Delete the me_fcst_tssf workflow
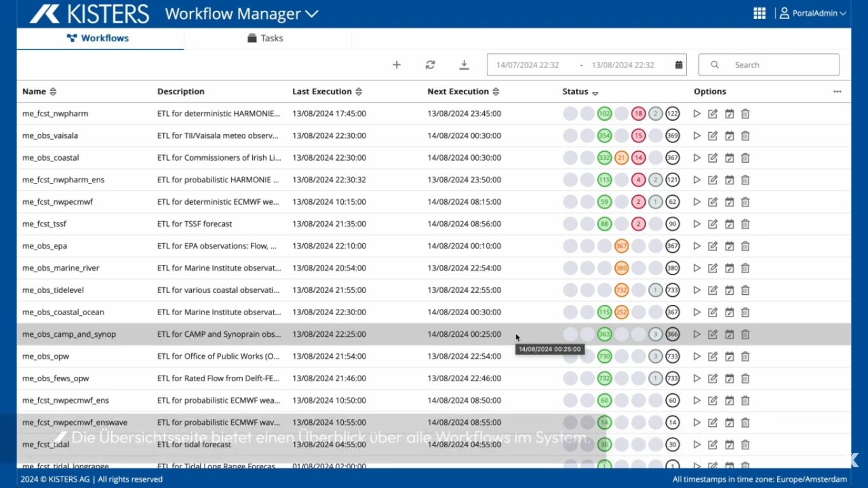868x488 pixels. coord(745,224)
